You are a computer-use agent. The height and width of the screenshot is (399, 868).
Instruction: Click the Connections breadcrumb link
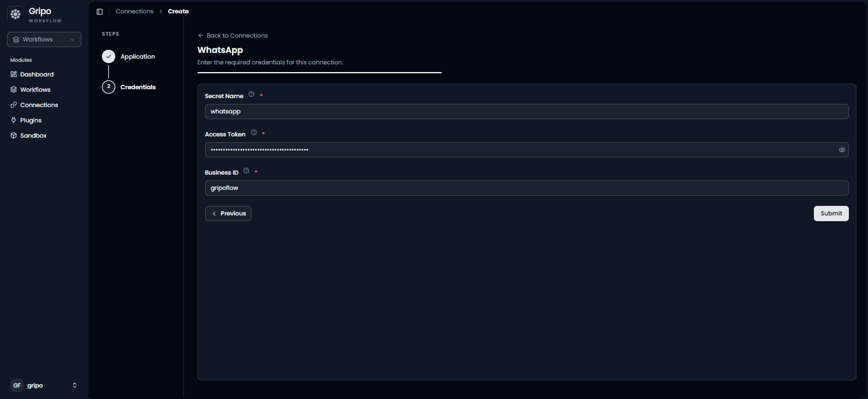pyautogui.click(x=134, y=11)
